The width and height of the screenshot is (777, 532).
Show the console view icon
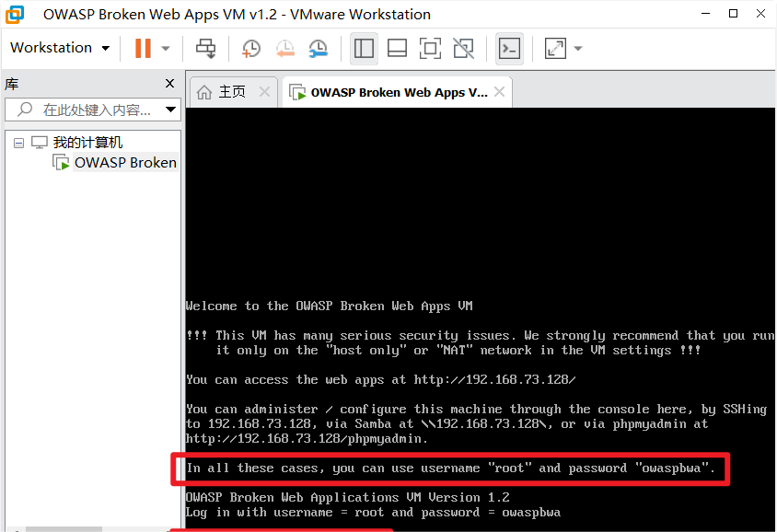pos(509,48)
